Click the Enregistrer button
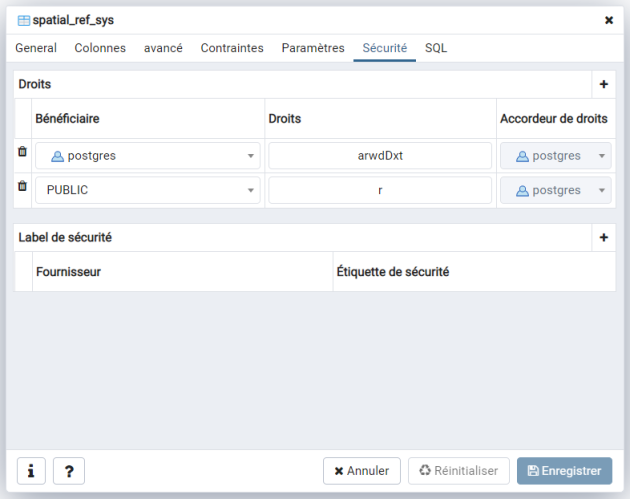Viewport: 630px width, 499px height. click(x=564, y=471)
